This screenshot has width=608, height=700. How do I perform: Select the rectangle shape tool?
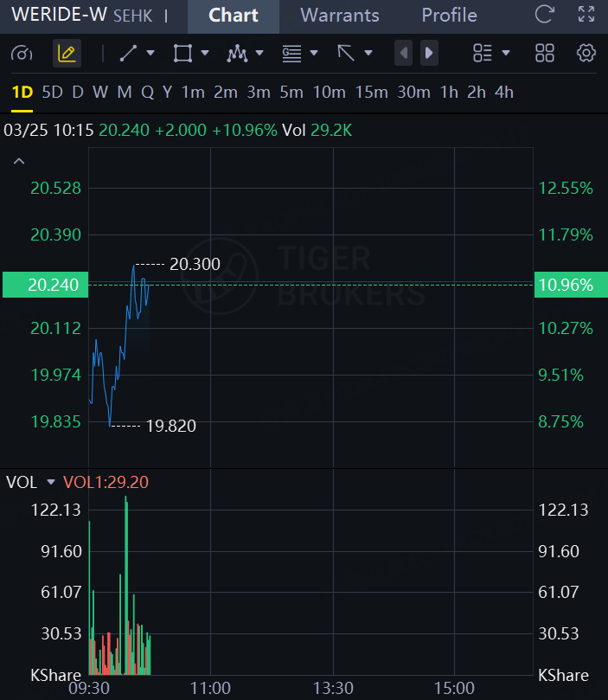coord(182,53)
